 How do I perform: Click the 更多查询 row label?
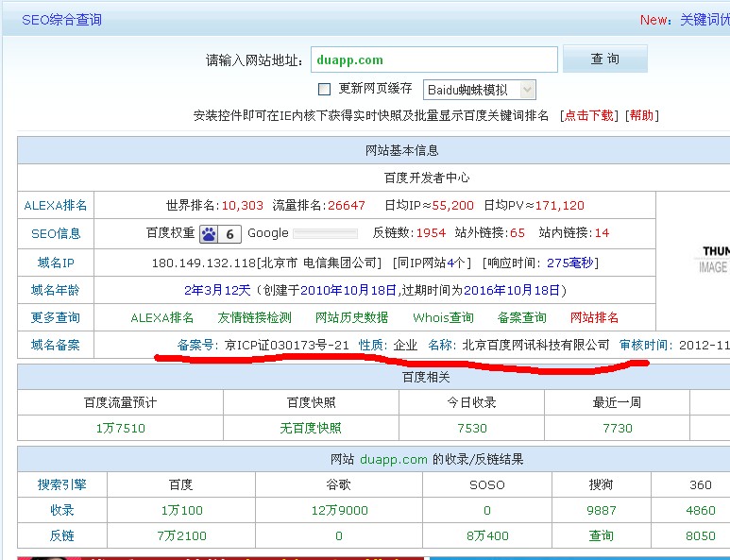point(56,318)
